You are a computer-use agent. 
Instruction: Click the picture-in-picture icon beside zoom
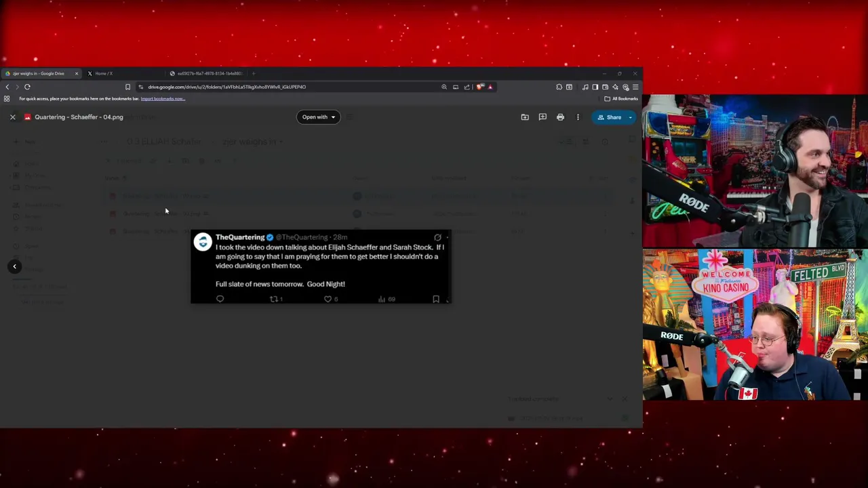(x=456, y=87)
